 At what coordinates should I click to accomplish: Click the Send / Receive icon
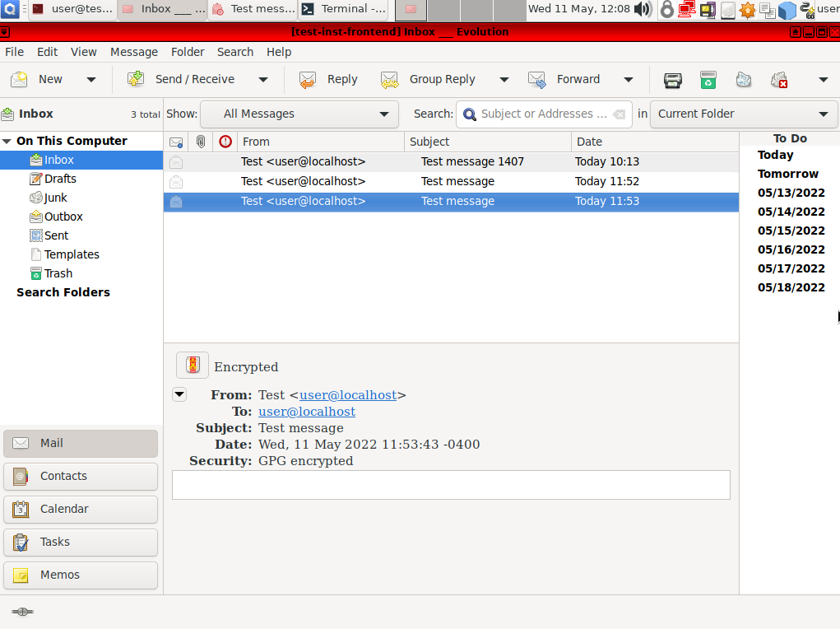[x=136, y=79]
